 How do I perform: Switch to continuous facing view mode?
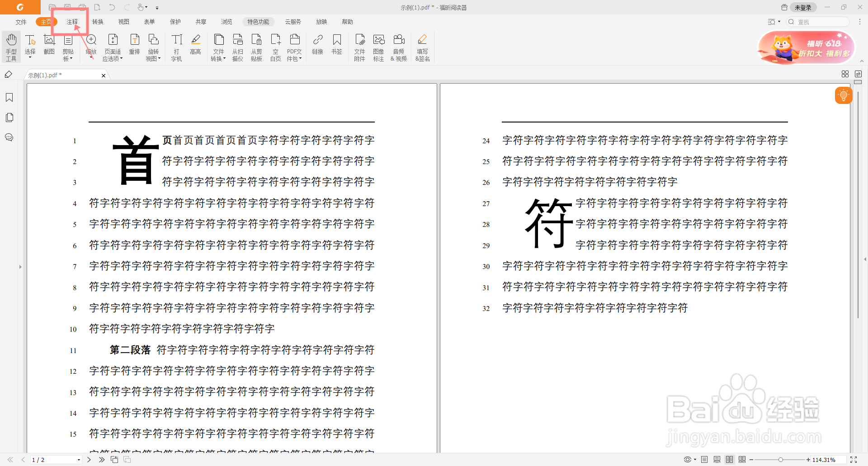click(x=742, y=460)
